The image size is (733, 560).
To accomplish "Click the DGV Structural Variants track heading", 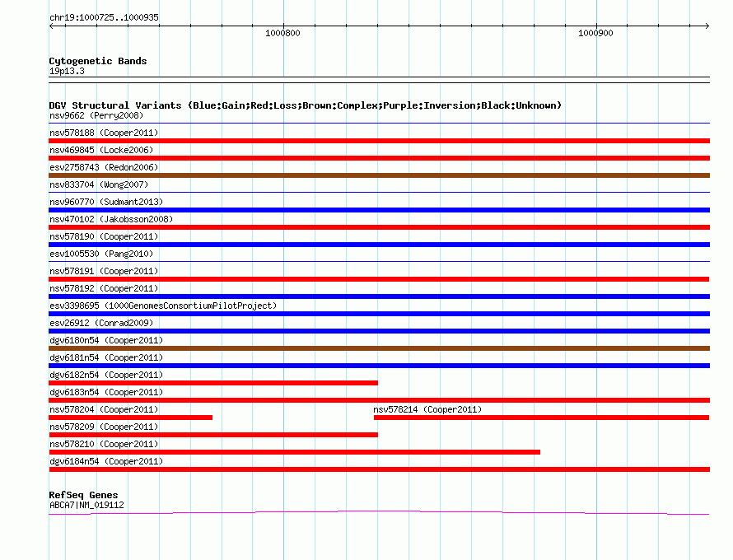I will click(x=306, y=105).
